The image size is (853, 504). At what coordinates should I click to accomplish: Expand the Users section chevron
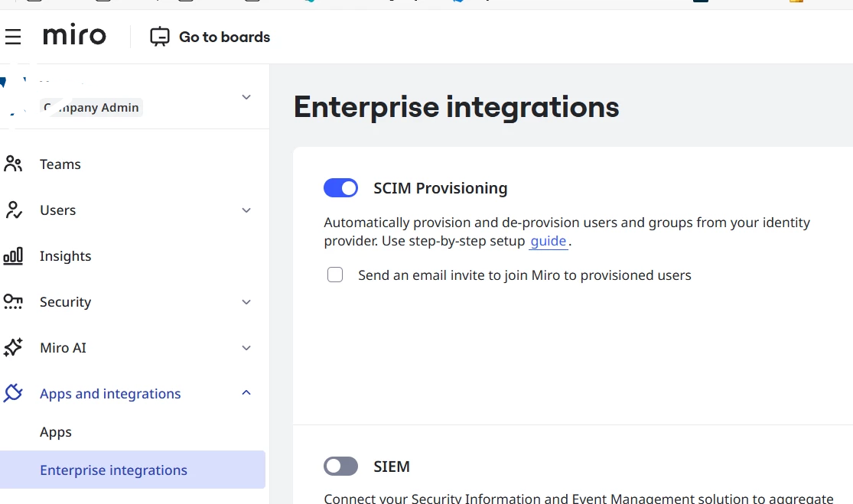coord(246,210)
